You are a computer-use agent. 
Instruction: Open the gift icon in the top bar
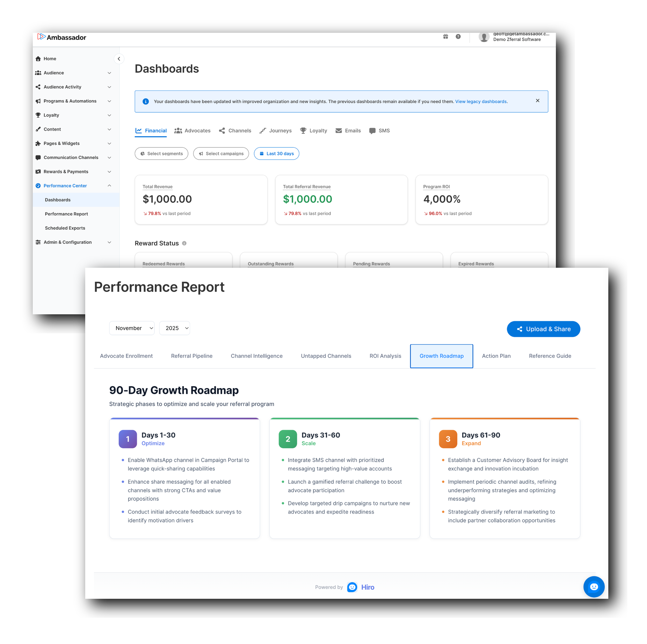pos(445,36)
